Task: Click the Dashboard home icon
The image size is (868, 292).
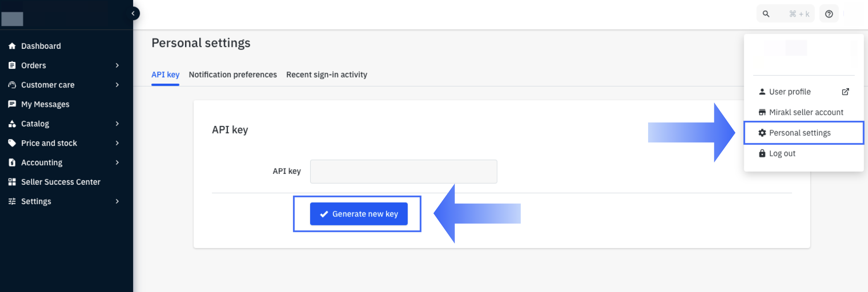Action: click(x=12, y=46)
